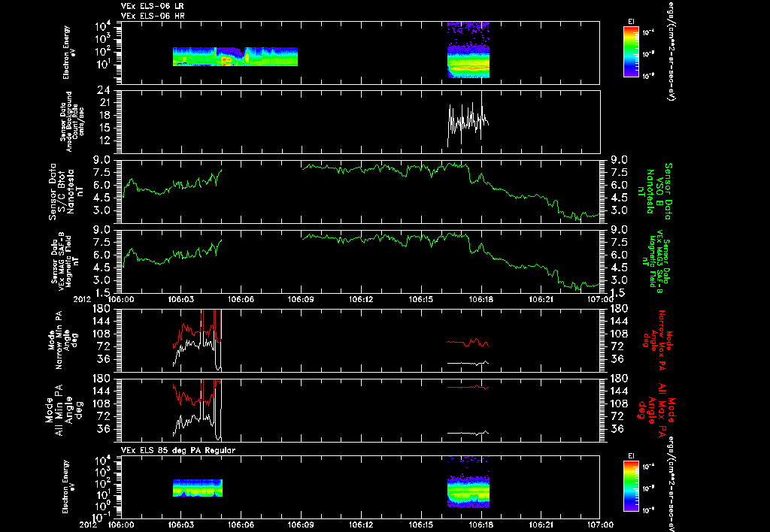This screenshot has width=770, height=532.
Task: Click the right data block in the 85 deg PA spectrogram
Action: (x=468, y=483)
